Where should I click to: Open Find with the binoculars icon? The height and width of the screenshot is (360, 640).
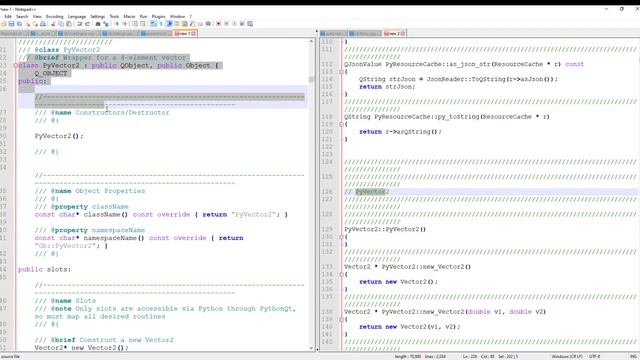coord(98,24)
